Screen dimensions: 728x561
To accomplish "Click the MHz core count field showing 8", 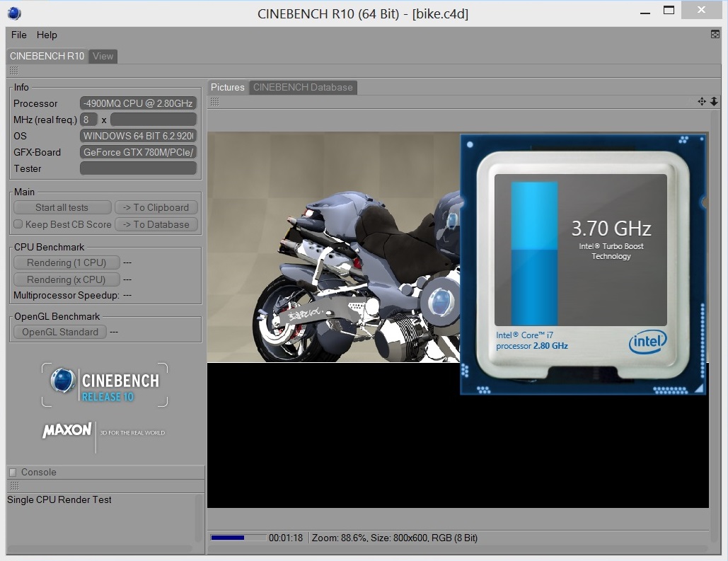I will click(x=88, y=120).
